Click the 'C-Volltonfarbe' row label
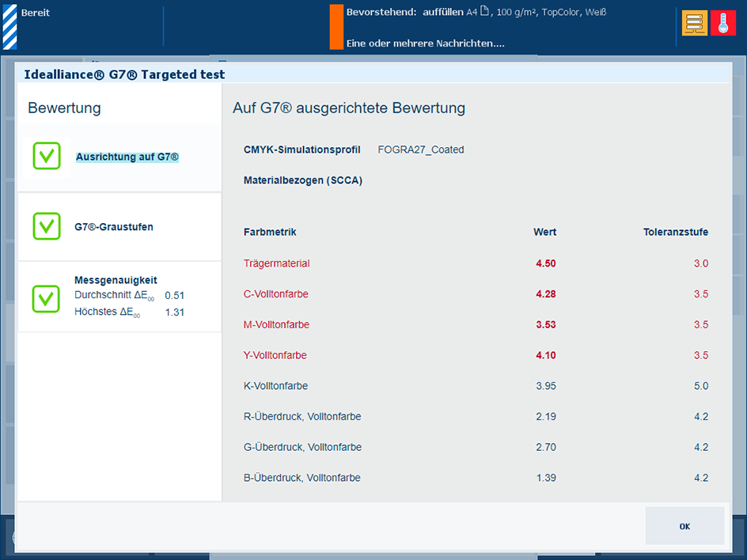The height and width of the screenshot is (560, 747). (x=276, y=293)
